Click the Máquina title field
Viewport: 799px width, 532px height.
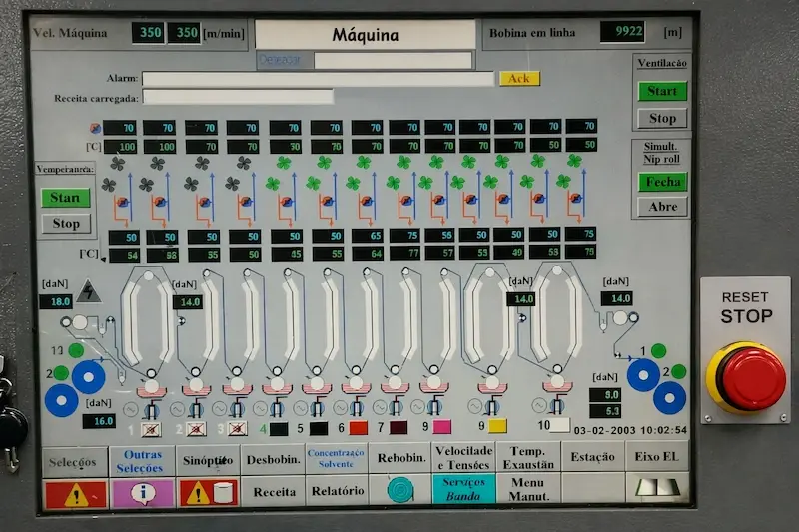click(366, 35)
